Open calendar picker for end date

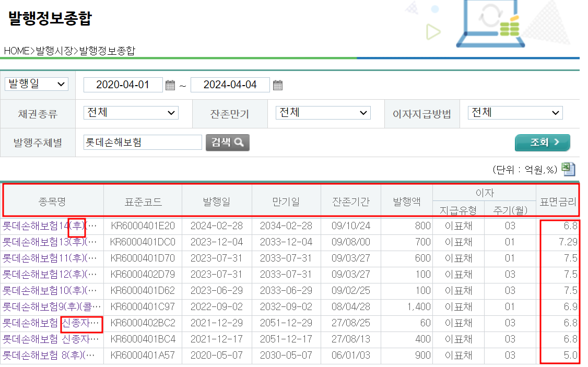point(278,85)
